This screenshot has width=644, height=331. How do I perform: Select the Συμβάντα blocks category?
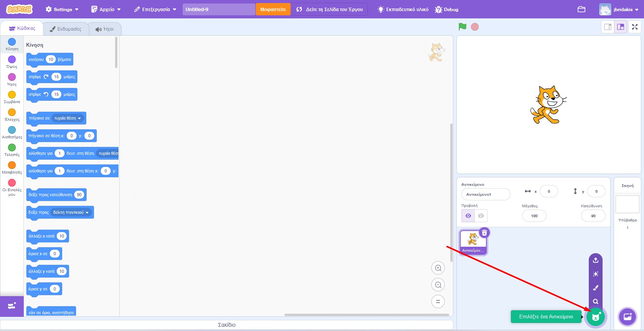pyautogui.click(x=12, y=97)
